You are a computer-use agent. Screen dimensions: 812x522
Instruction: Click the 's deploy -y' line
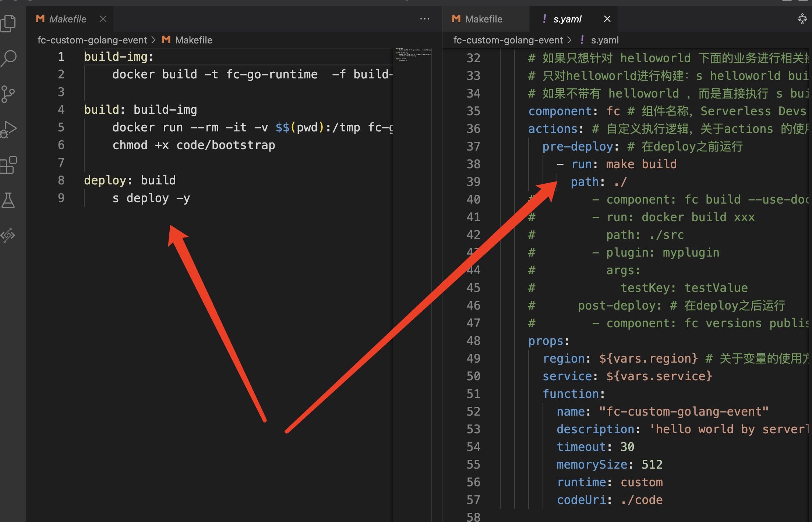pos(151,198)
